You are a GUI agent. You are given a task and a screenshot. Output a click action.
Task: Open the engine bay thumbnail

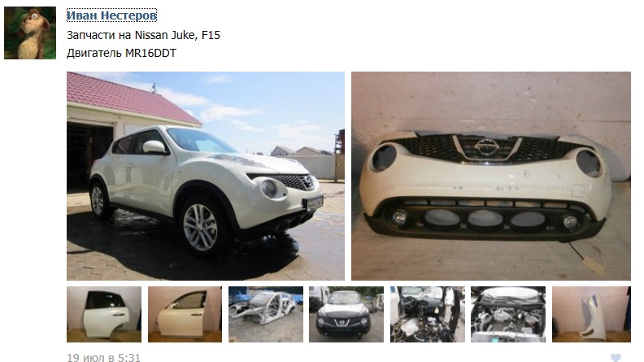508,314
